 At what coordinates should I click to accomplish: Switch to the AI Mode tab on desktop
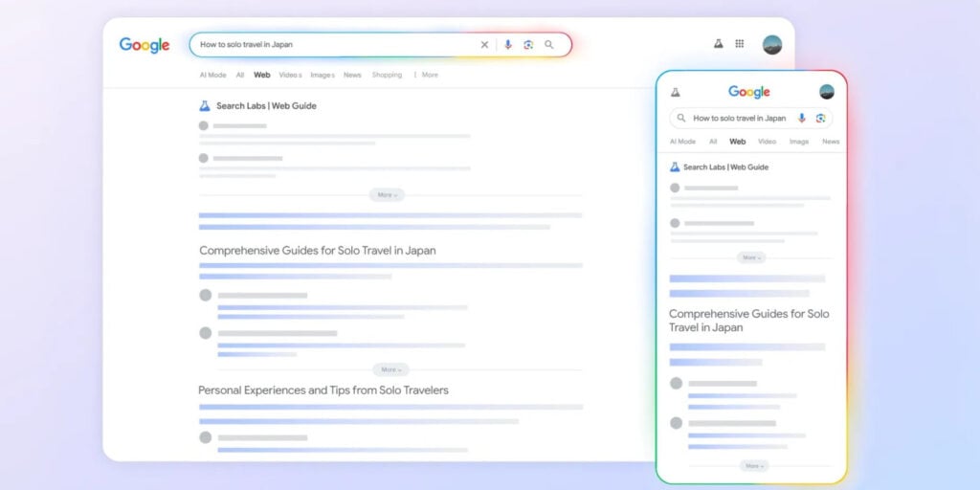coord(212,75)
